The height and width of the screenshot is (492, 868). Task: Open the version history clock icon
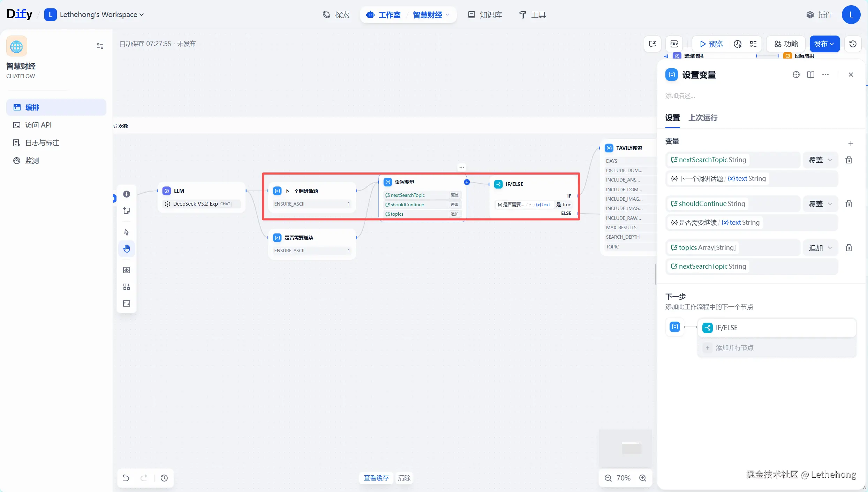pos(853,44)
